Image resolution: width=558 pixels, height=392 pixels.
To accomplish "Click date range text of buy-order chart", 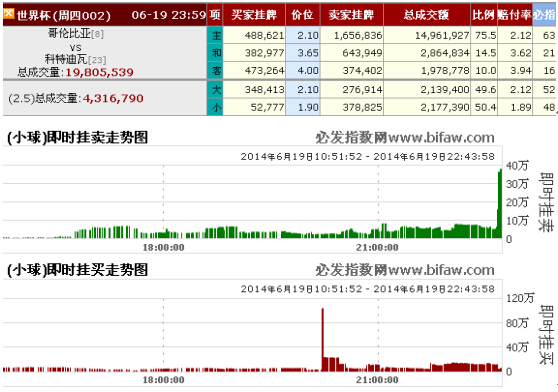I will pos(367,289).
